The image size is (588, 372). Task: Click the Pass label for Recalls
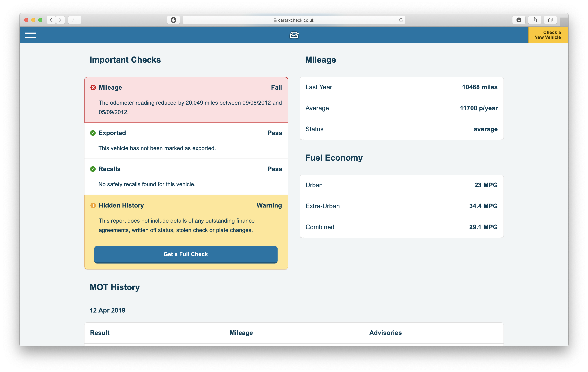click(275, 169)
